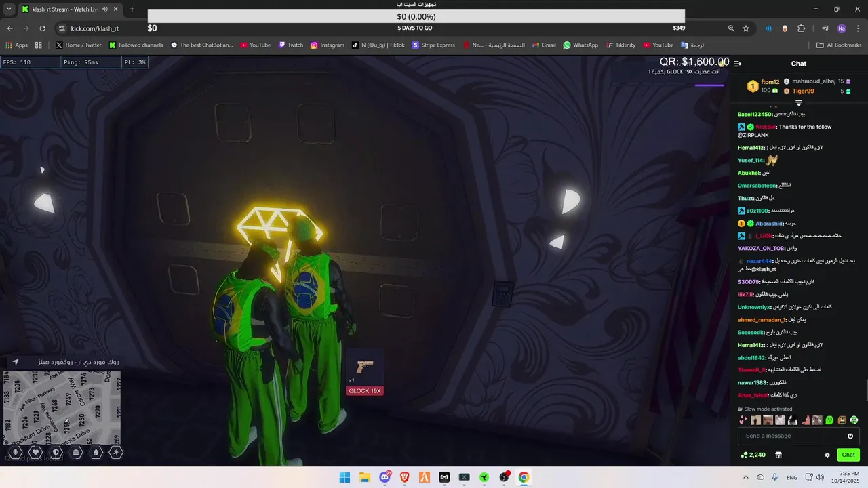Click the shield armor icon under the minimap
The image size is (868, 488).
pyautogui.click(x=56, y=452)
